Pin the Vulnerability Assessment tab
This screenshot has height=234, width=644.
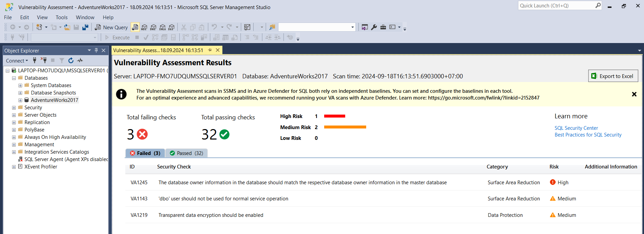pyautogui.click(x=210, y=50)
